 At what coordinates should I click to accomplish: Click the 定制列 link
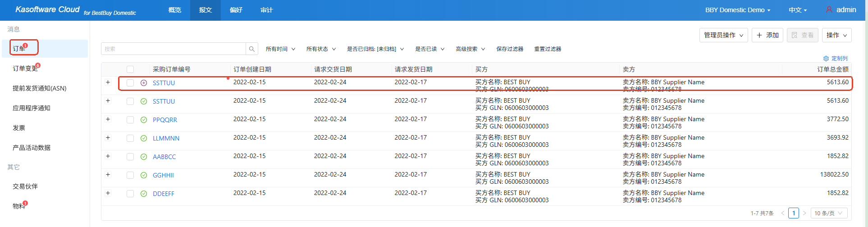coord(839,59)
